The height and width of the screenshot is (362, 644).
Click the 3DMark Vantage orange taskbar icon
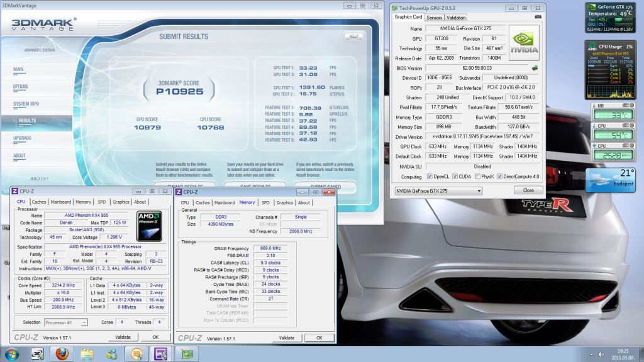[x=136, y=354]
